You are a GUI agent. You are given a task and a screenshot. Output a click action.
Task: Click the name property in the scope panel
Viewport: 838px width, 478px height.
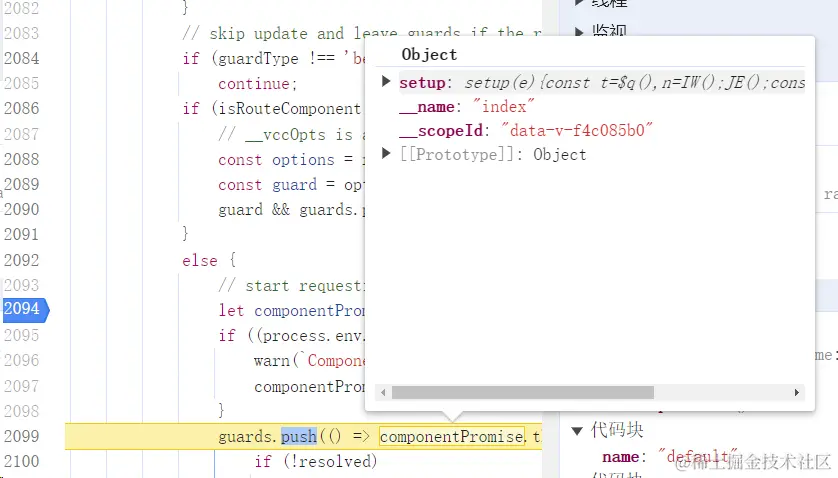click(x=621, y=457)
